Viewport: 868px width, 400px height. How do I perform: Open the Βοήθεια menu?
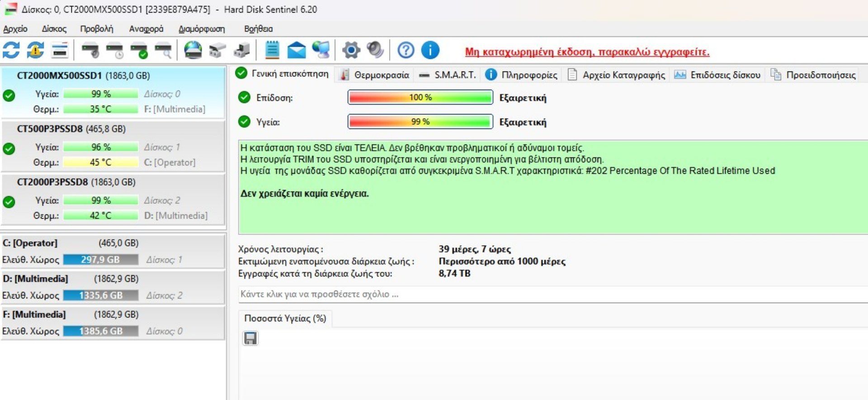pos(258,29)
